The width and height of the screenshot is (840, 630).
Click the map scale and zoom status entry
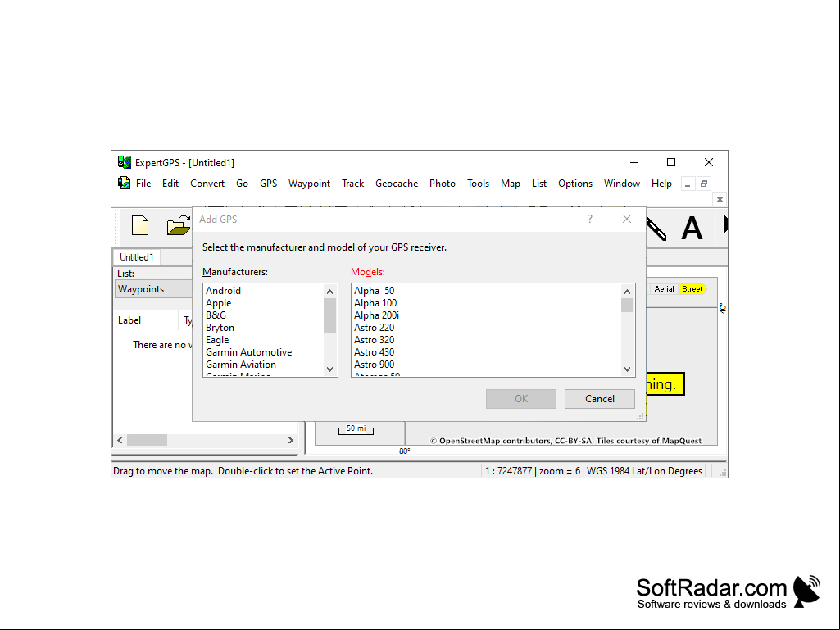click(x=533, y=471)
